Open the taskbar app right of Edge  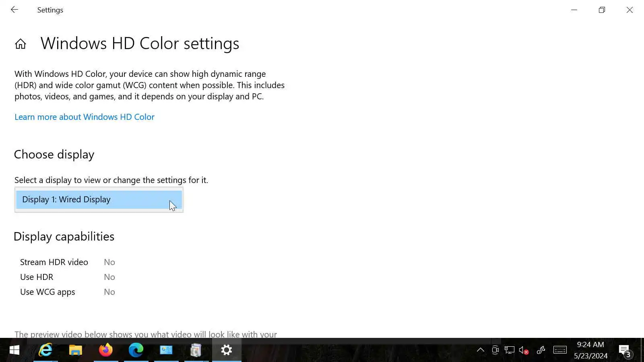166,350
